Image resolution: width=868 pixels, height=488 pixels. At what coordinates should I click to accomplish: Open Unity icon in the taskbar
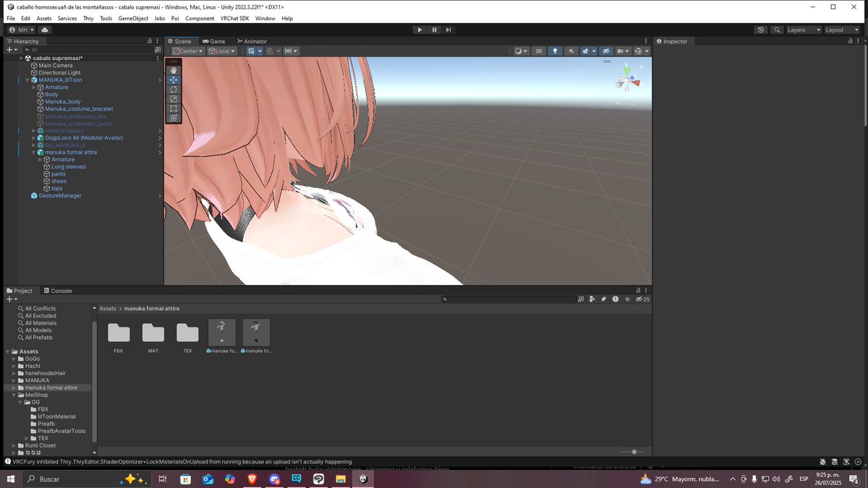point(363,479)
